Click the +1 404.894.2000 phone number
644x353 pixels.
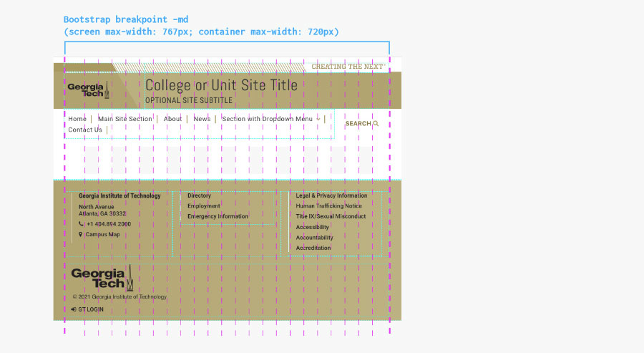point(109,224)
